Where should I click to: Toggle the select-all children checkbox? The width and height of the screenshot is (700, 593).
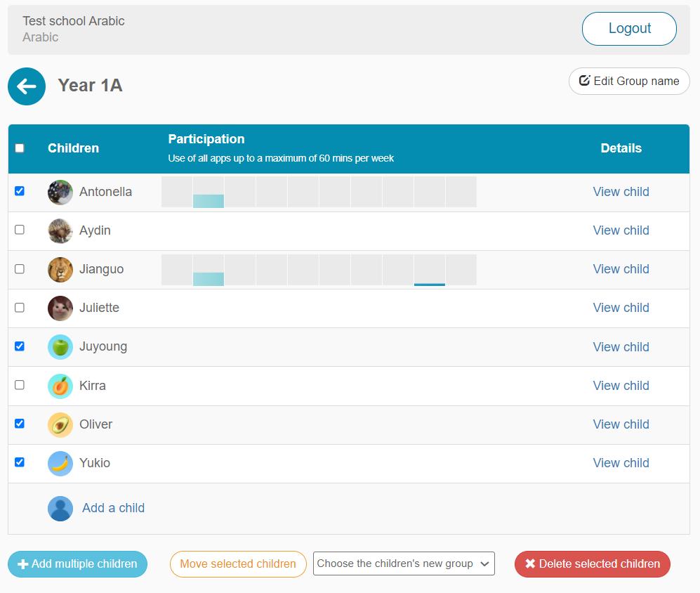[x=20, y=148]
